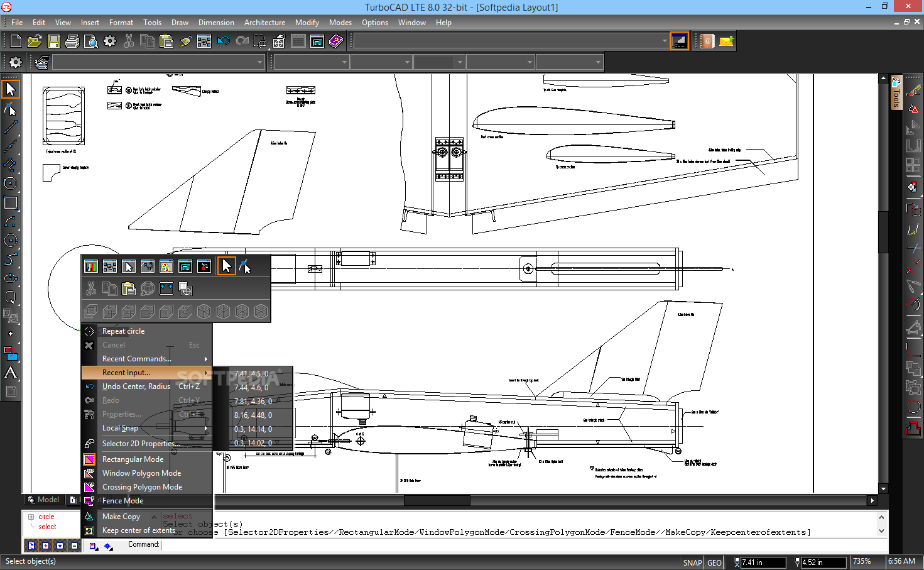Expand the circle tree node

pos(31,517)
